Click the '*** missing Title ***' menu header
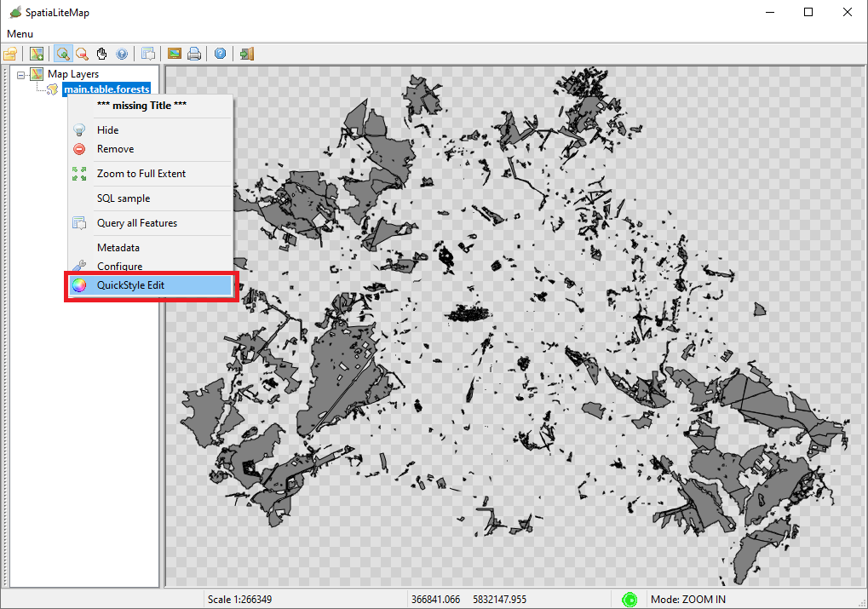Image resolution: width=868 pixels, height=609 pixels. [141, 106]
